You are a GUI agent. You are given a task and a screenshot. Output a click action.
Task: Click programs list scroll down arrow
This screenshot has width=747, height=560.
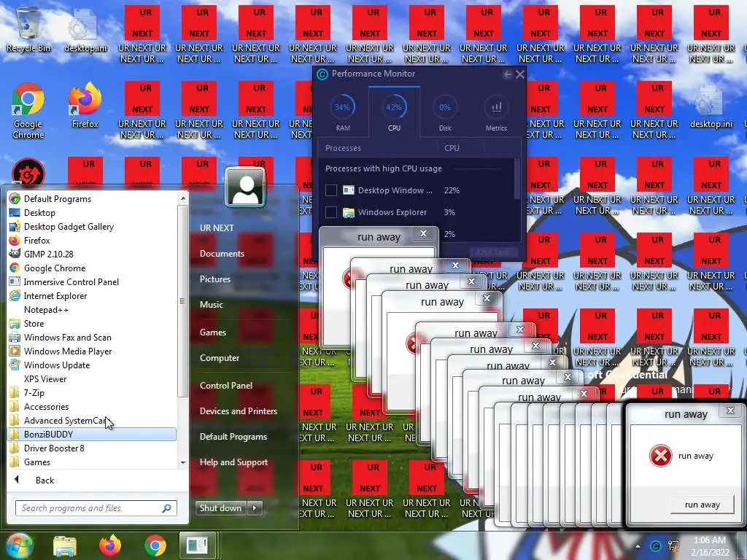[183, 462]
